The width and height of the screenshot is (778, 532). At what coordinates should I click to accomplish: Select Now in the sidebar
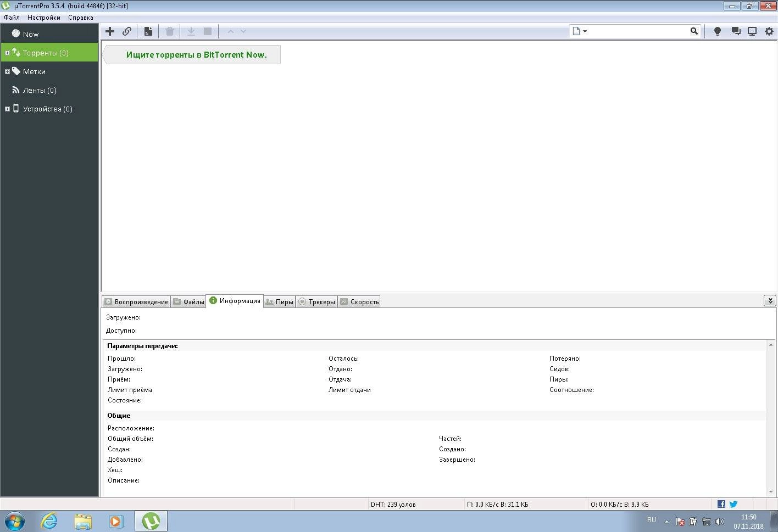pyautogui.click(x=49, y=34)
